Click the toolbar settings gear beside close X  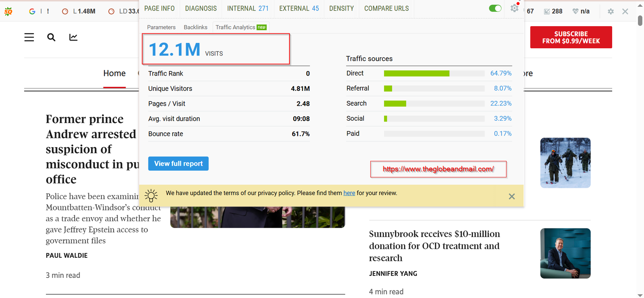click(x=611, y=11)
